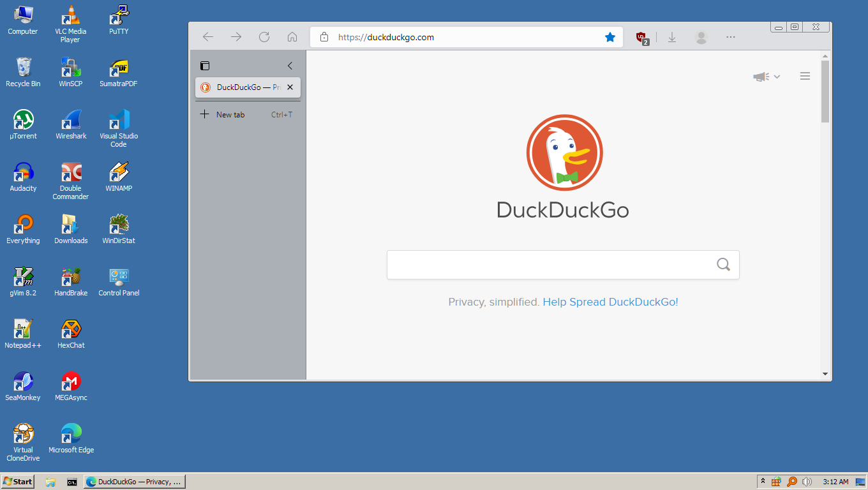Follow the Help Spread DuckDuckGo link
The height and width of the screenshot is (490, 868).
point(610,302)
